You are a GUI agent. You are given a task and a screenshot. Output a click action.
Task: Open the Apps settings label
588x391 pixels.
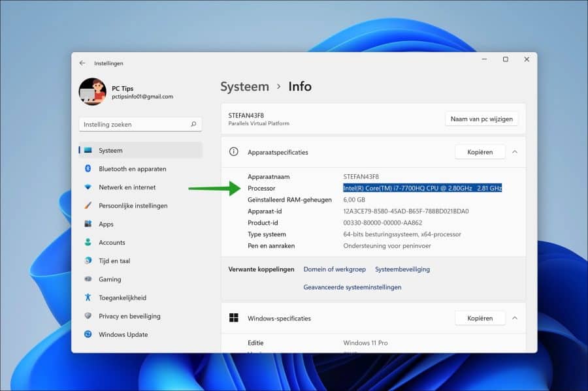(106, 225)
